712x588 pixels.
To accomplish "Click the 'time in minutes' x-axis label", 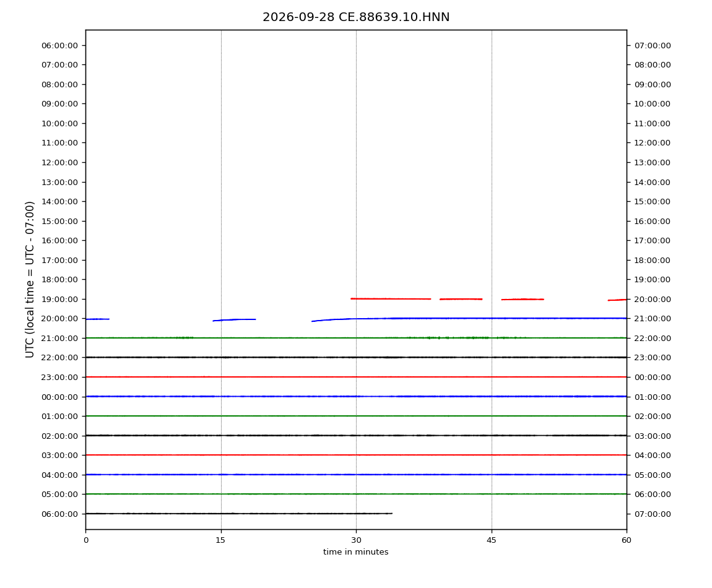I will tap(355, 552).
